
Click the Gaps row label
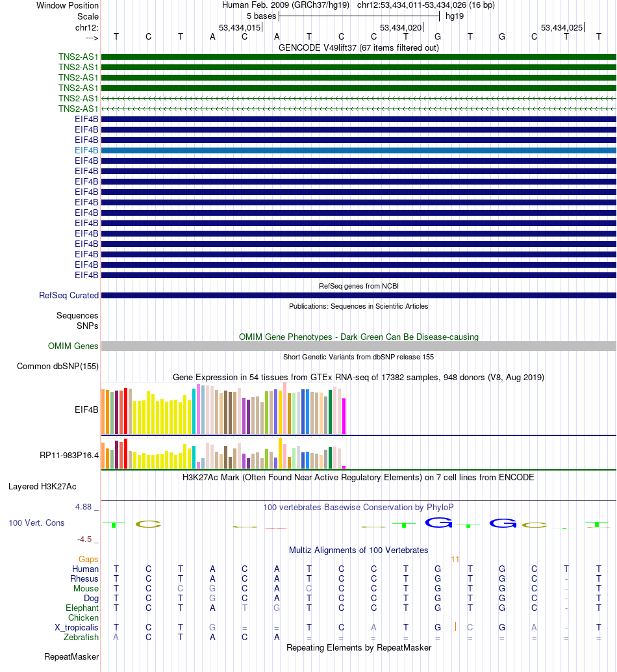[88, 559]
